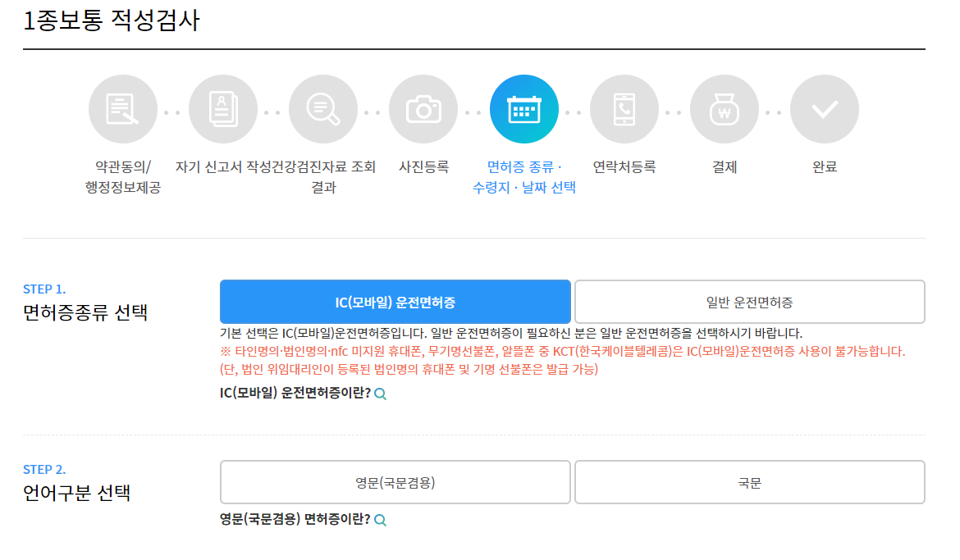Click the 건강검진자료 조회 결과 magnifier step icon

pyautogui.click(x=323, y=110)
